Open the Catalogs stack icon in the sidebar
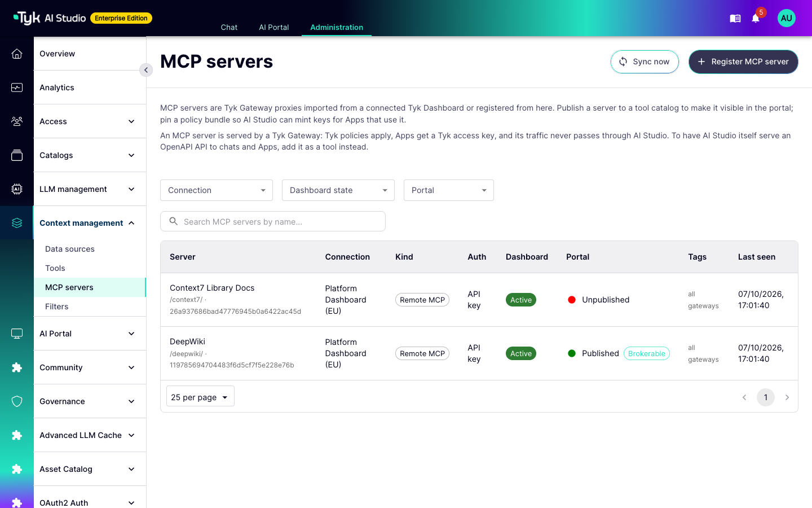Image resolution: width=812 pixels, height=508 pixels. pos(17,155)
